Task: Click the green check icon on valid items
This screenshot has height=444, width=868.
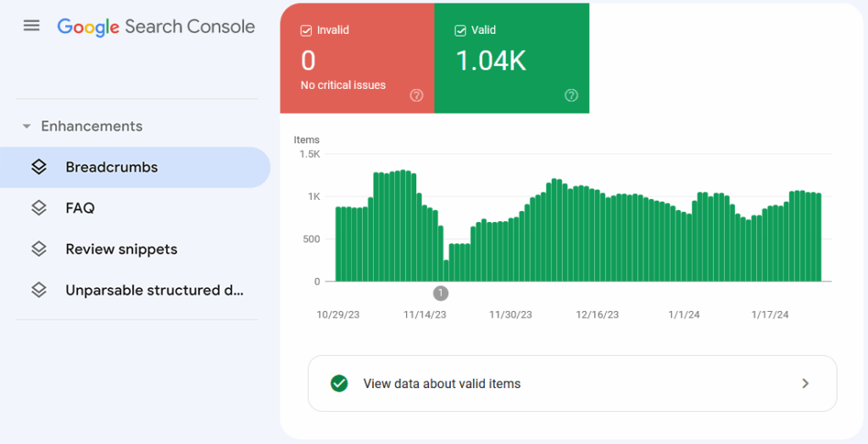Action: [x=339, y=383]
